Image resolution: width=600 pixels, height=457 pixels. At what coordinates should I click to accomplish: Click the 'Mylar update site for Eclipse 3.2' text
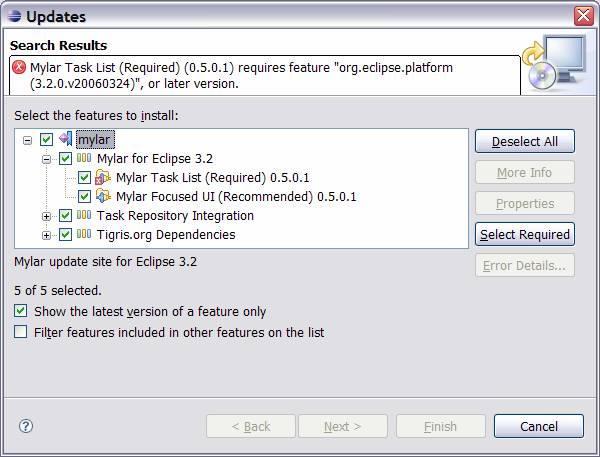tap(106, 262)
